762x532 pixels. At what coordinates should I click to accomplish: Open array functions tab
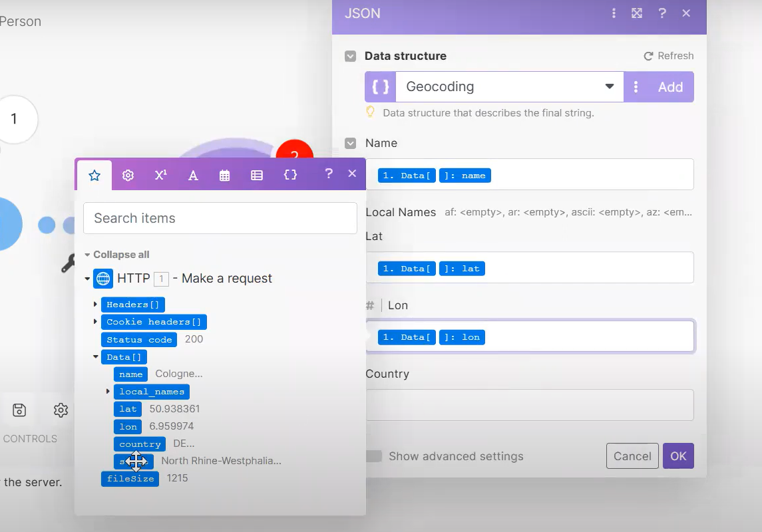tap(257, 176)
